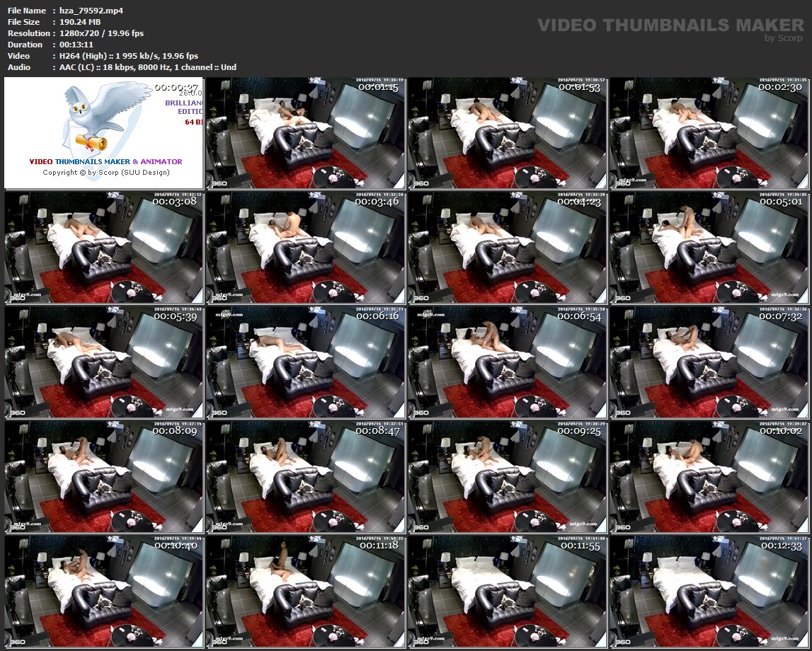Click the Video Thumbnails Maker header logo
The width and height of the screenshot is (812, 651).
click(x=670, y=25)
